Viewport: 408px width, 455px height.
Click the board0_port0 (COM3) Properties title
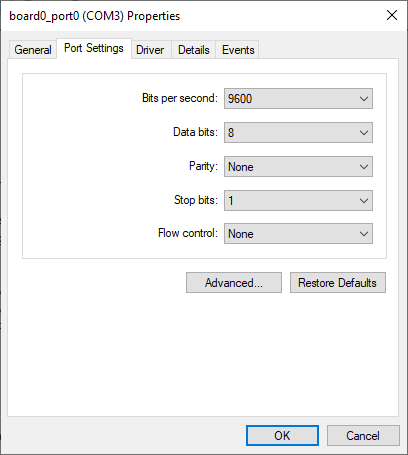click(x=95, y=16)
